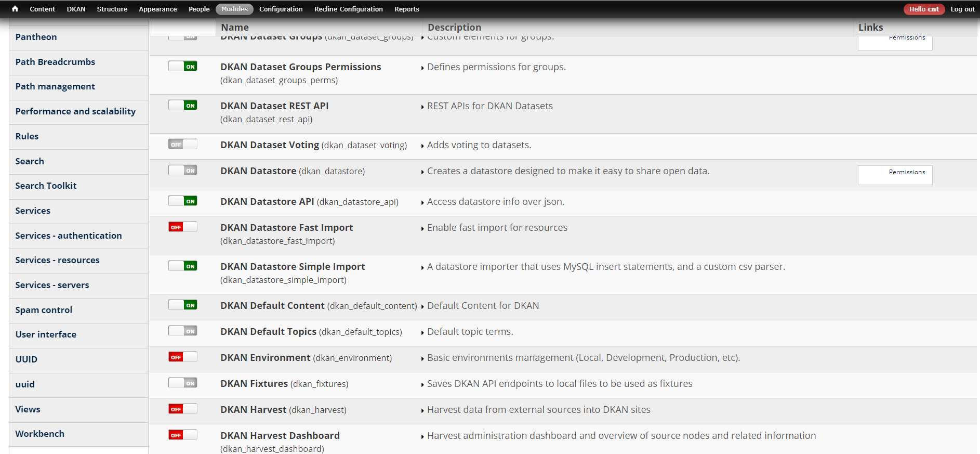Select Services - servers category
The height and width of the screenshot is (454, 980).
pyautogui.click(x=78, y=286)
